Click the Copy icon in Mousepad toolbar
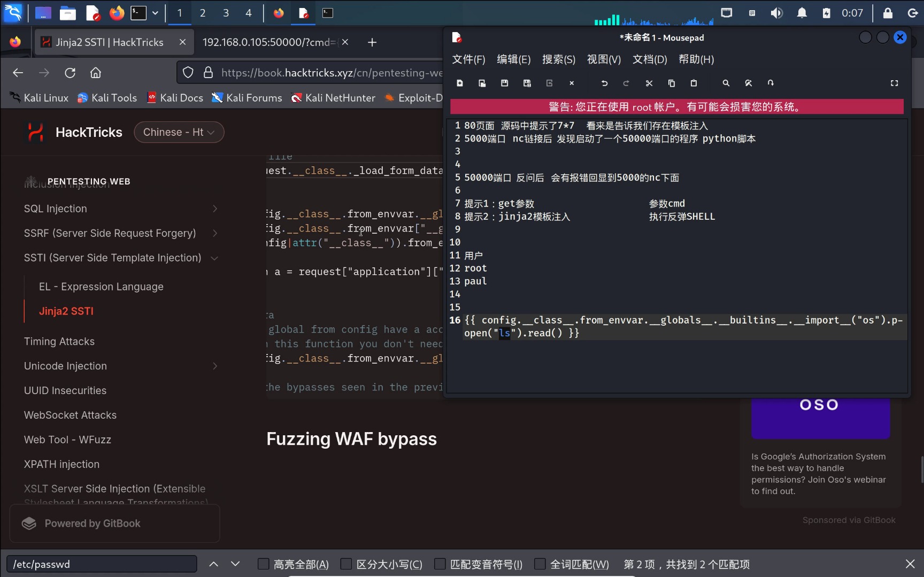Image resolution: width=924 pixels, height=577 pixels. tap(672, 83)
